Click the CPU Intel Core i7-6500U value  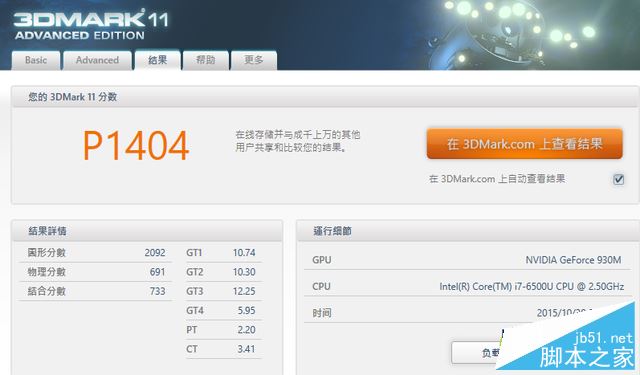(x=531, y=286)
